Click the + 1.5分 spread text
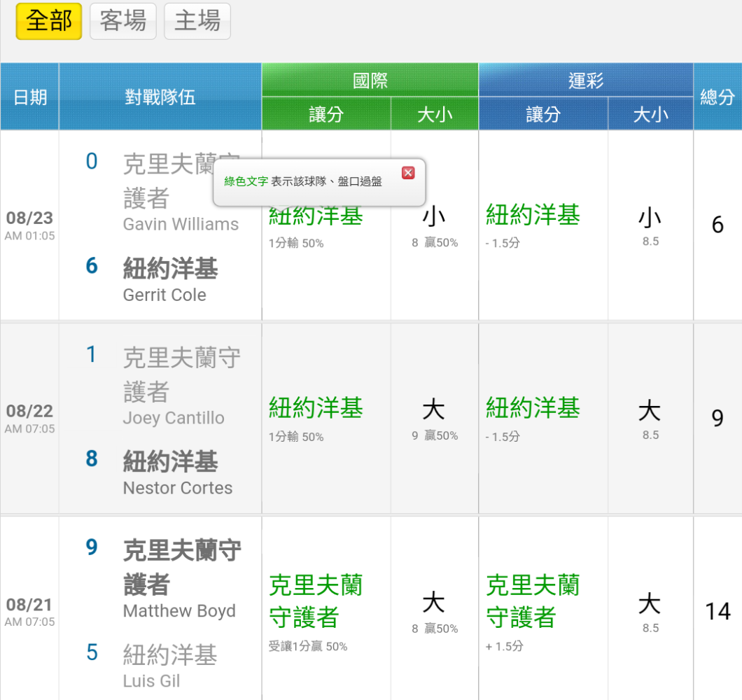742x700 pixels. click(505, 646)
